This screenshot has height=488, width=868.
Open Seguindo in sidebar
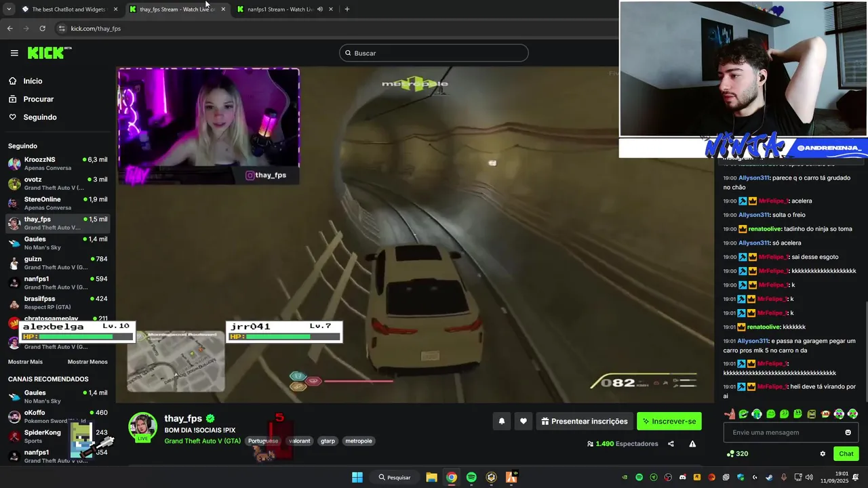(40, 117)
